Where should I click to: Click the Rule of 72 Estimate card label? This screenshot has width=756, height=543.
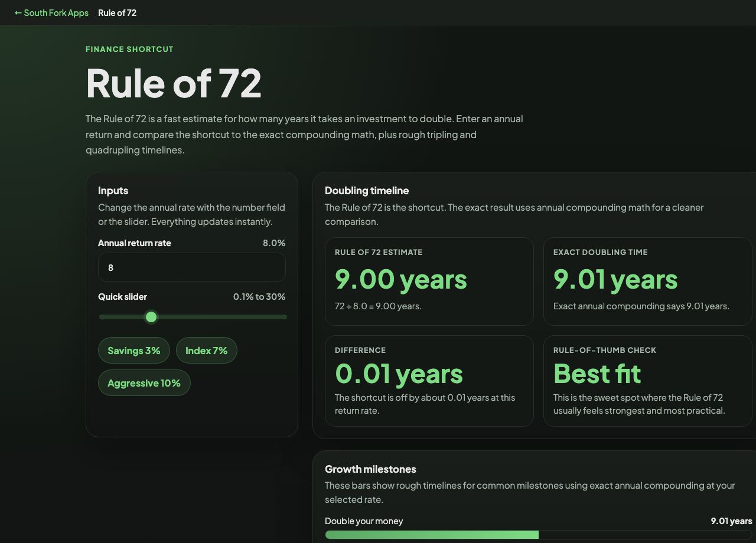pos(379,252)
